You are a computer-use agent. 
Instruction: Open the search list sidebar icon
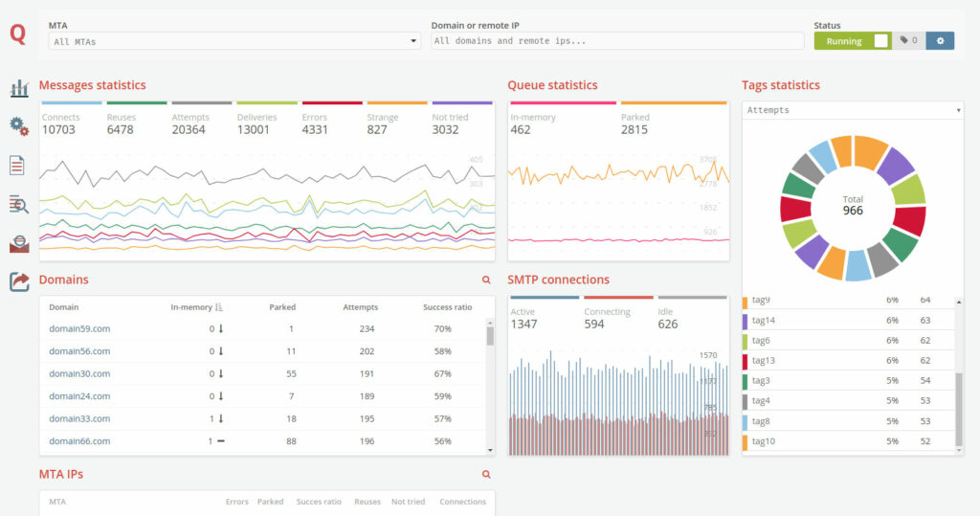click(x=19, y=204)
